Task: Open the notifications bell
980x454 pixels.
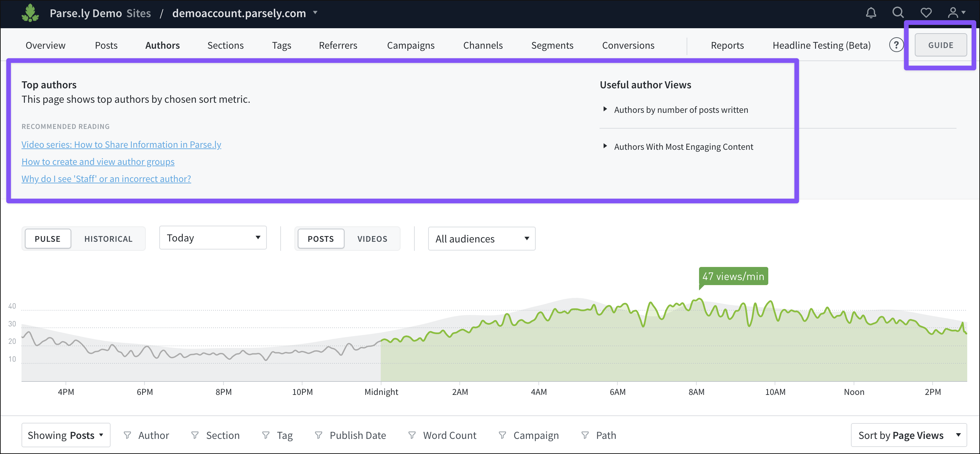Action: tap(871, 13)
